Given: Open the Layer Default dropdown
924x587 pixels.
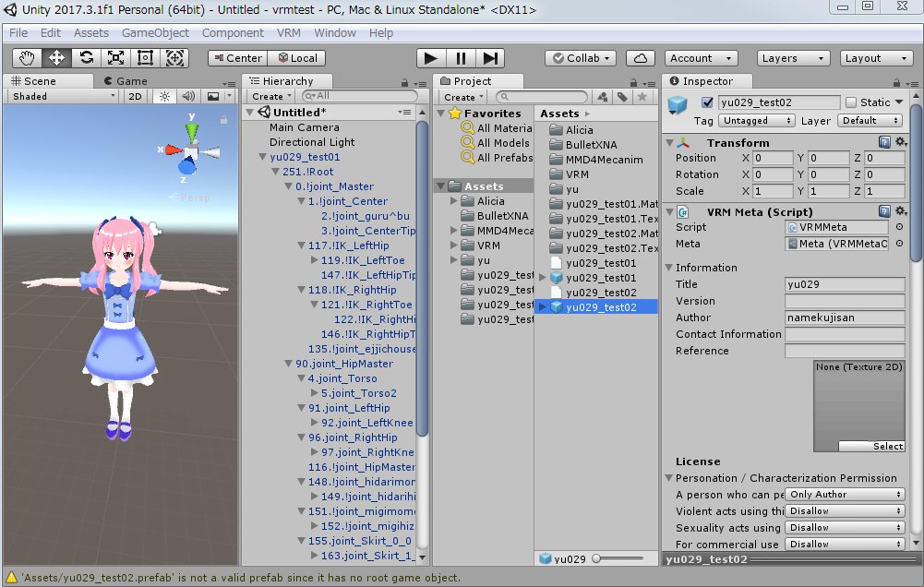Looking at the screenshot, I should click(x=870, y=121).
